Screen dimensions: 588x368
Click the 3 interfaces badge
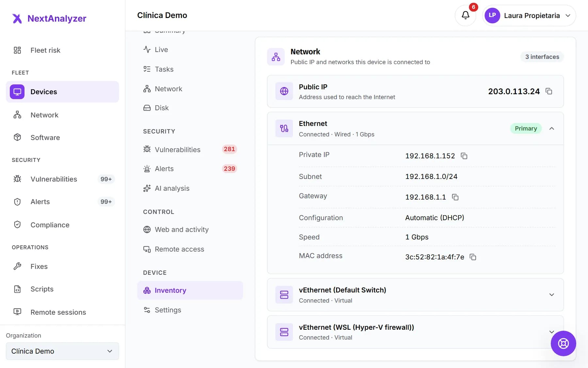coord(542,57)
